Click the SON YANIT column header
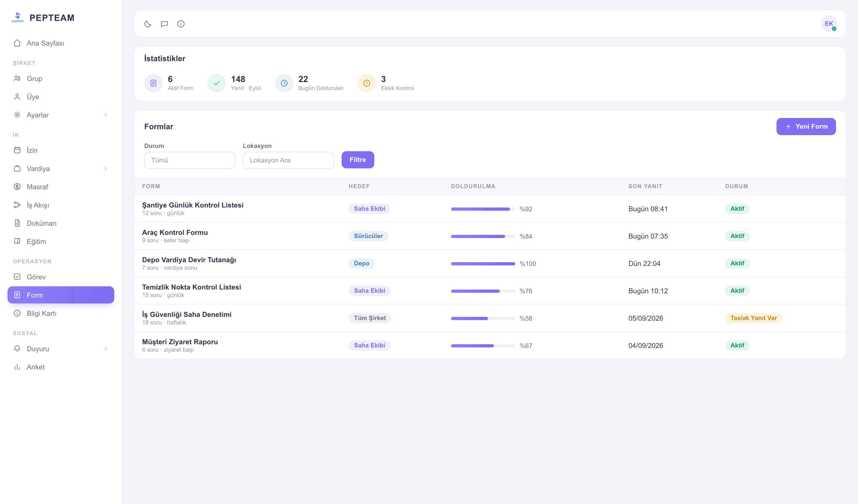The height and width of the screenshot is (504, 858). pos(645,186)
